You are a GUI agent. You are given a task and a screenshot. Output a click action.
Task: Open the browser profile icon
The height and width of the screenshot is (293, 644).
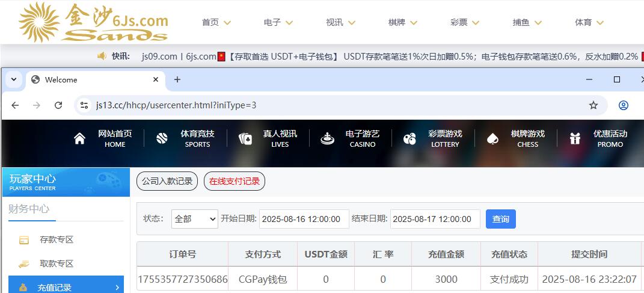(624, 105)
